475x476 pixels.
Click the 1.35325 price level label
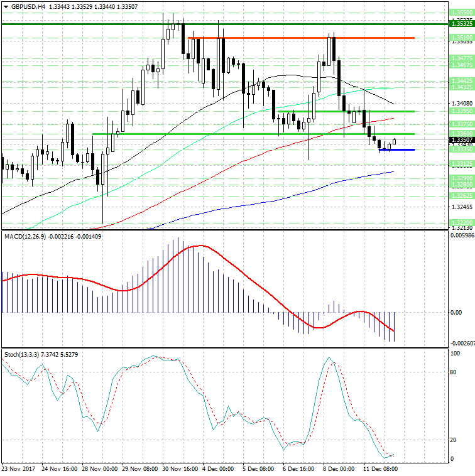coord(462,24)
